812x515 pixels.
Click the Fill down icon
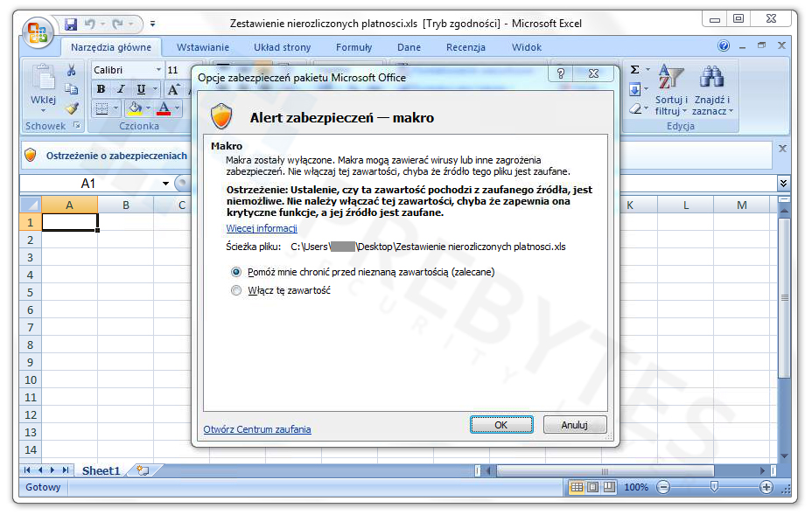point(635,89)
